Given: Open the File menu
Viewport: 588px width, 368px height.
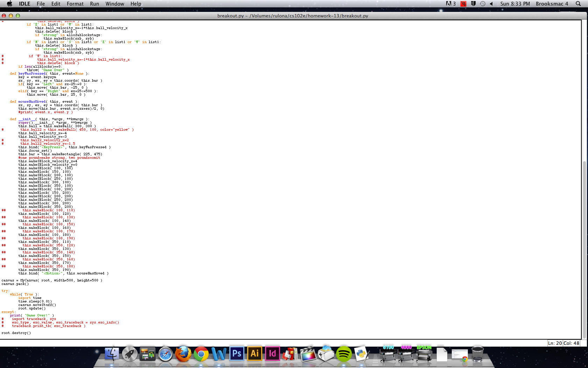Looking at the screenshot, I should pos(41,4).
